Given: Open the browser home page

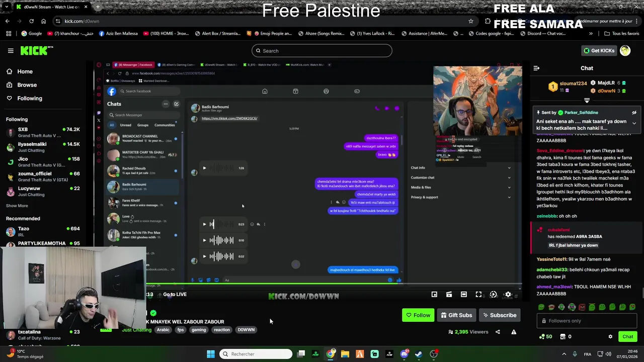Looking at the screenshot, I should point(43,21).
